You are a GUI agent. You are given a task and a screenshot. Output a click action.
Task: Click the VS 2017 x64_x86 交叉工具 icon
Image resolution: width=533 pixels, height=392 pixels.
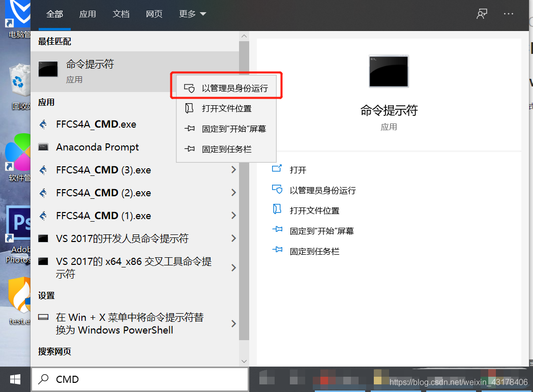coord(43,261)
